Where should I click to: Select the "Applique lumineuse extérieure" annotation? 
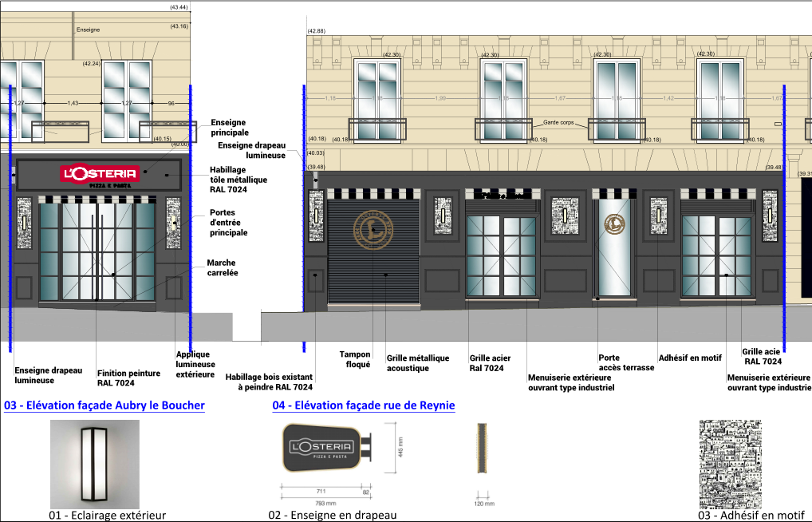tap(195, 363)
